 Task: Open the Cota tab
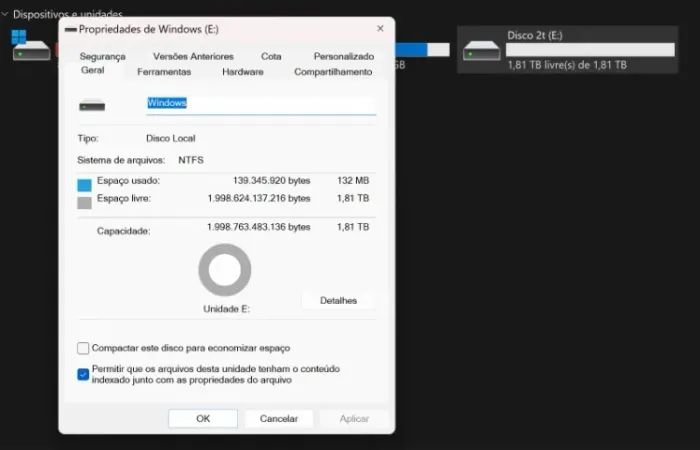point(271,56)
